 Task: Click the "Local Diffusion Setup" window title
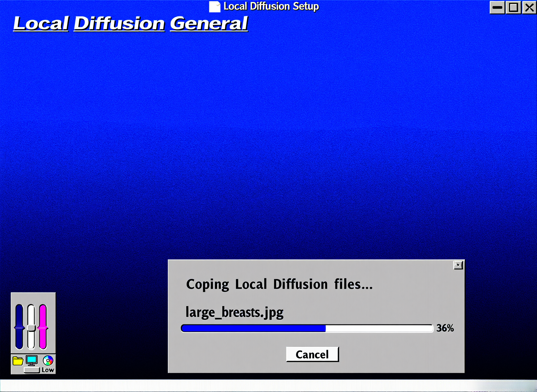pyautogui.click(x=271, y=6)
